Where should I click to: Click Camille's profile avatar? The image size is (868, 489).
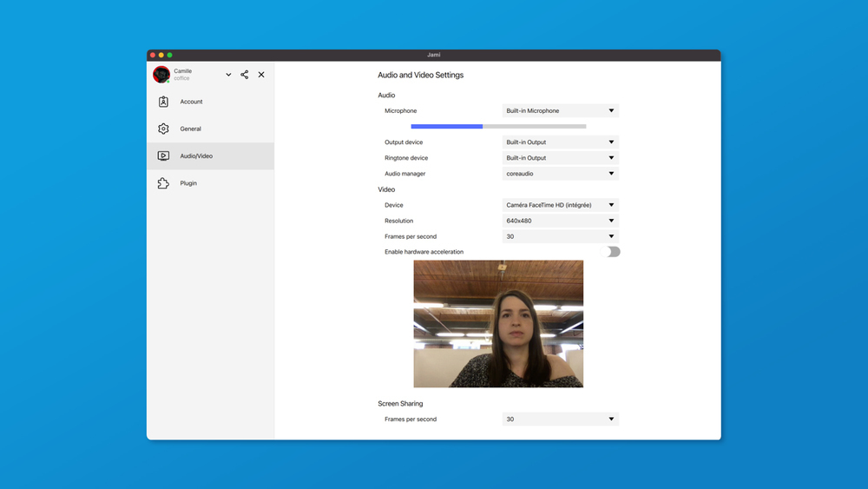pos(161,74)
